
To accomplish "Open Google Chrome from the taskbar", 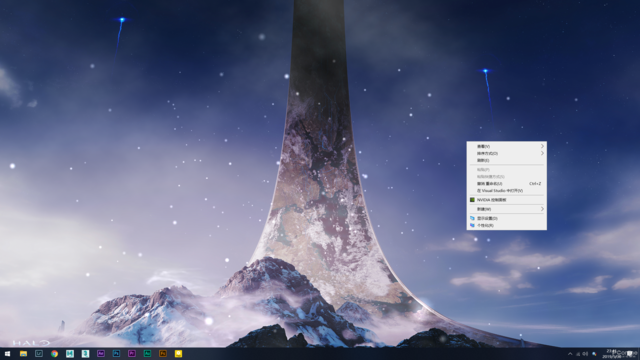I will pyautogui.click(x=54, y=353).
